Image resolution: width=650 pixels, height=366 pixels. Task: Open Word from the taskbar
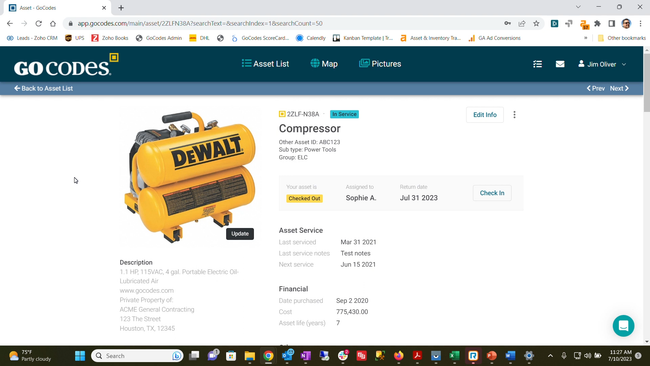click(x=510, y=356)
